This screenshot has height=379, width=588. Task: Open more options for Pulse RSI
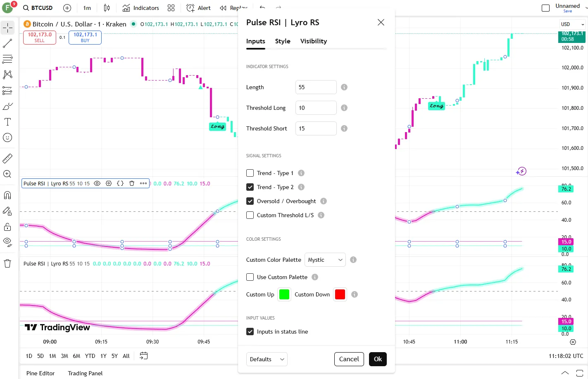click(x=143, y=183)
